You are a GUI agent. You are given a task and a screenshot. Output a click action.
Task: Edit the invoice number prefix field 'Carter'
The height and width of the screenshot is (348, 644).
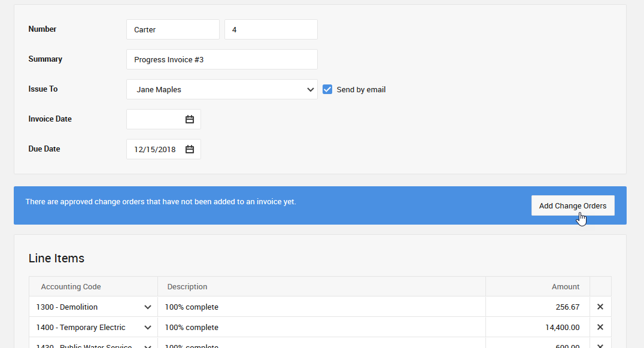172,29
